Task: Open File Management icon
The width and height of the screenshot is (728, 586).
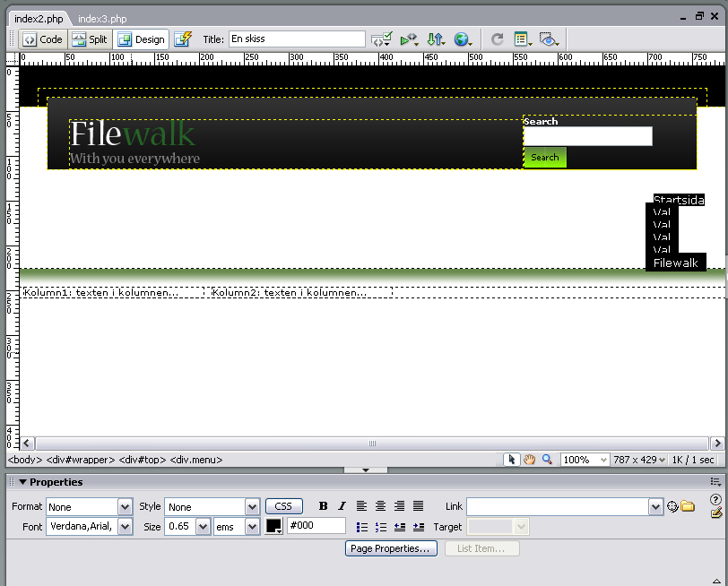Action: pos(436,39)
